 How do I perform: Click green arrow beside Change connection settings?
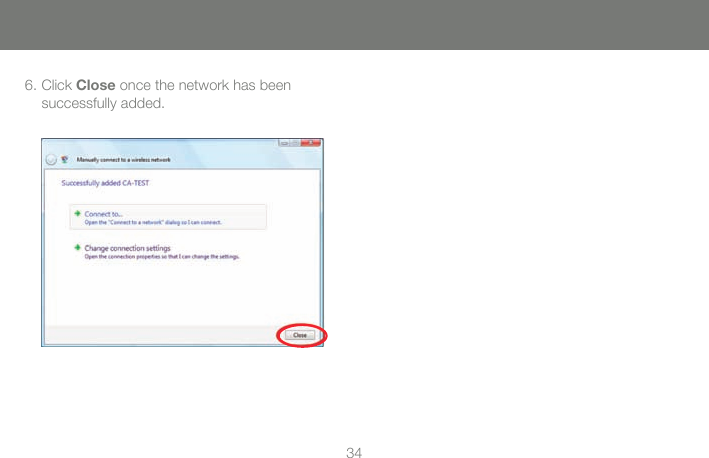[77, 247]
